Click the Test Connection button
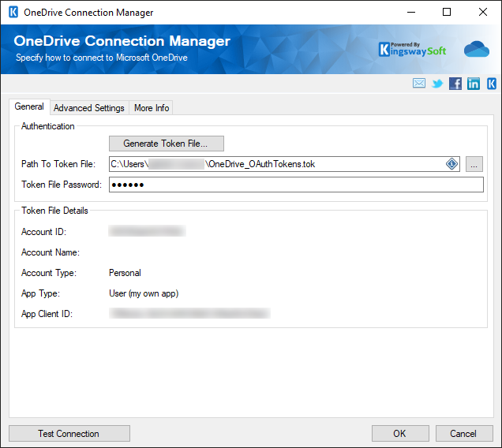Viewport: 502px width, 448px height. point(69,434)
